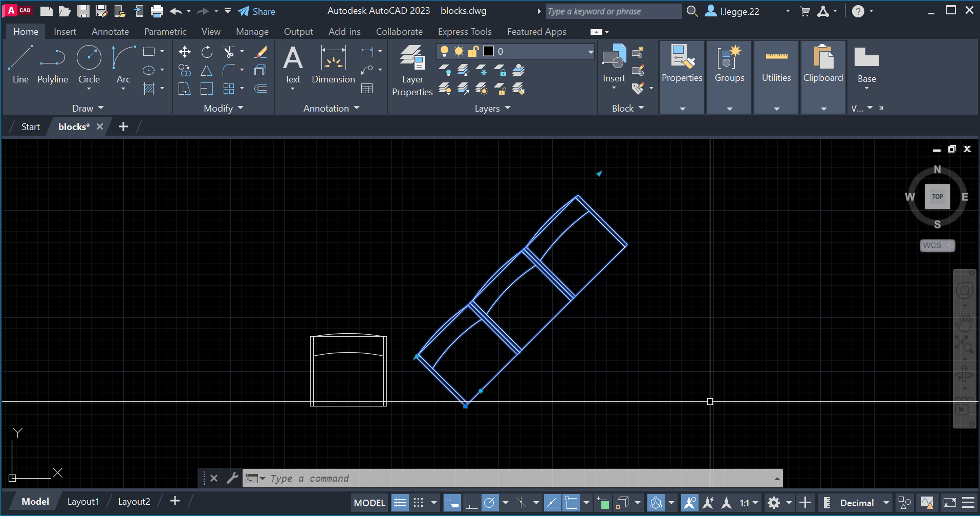Toggle layer 0 lock padlock icon
Screen dimensions: 980x516
[x=473, y=51]
